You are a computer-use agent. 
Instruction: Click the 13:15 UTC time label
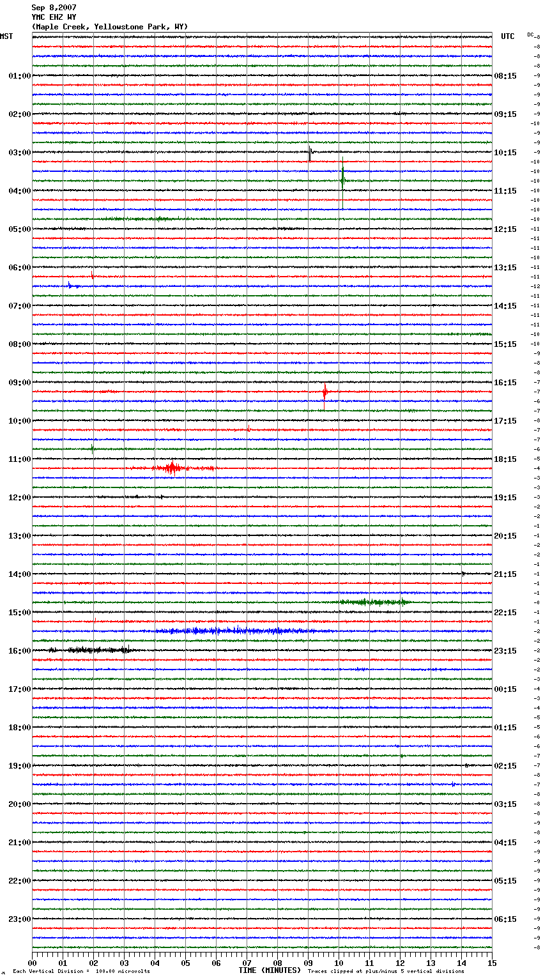[x=505, y=268]
